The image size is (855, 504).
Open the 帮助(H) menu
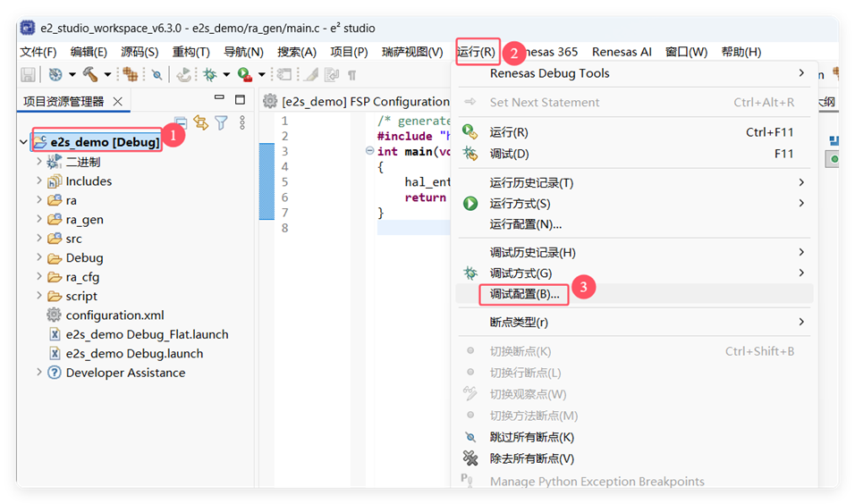click(x=741, y=52)
